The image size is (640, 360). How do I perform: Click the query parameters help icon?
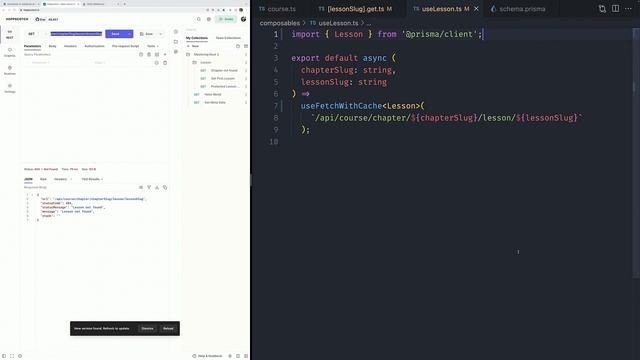pyautogui.click(x=141, y=54)
